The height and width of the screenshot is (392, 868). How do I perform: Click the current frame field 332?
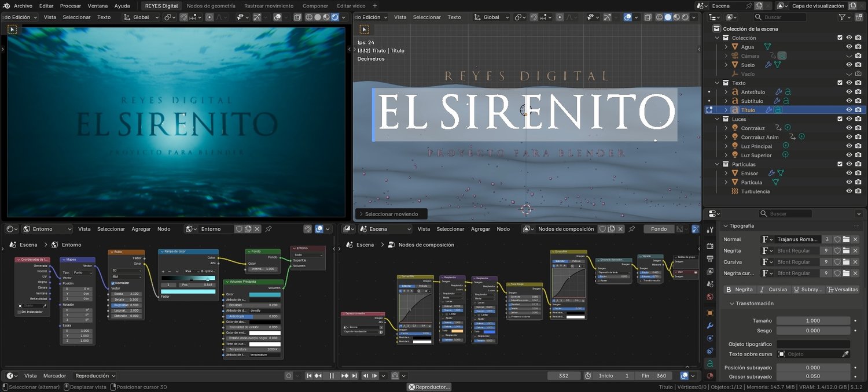(x=564, y=376)
